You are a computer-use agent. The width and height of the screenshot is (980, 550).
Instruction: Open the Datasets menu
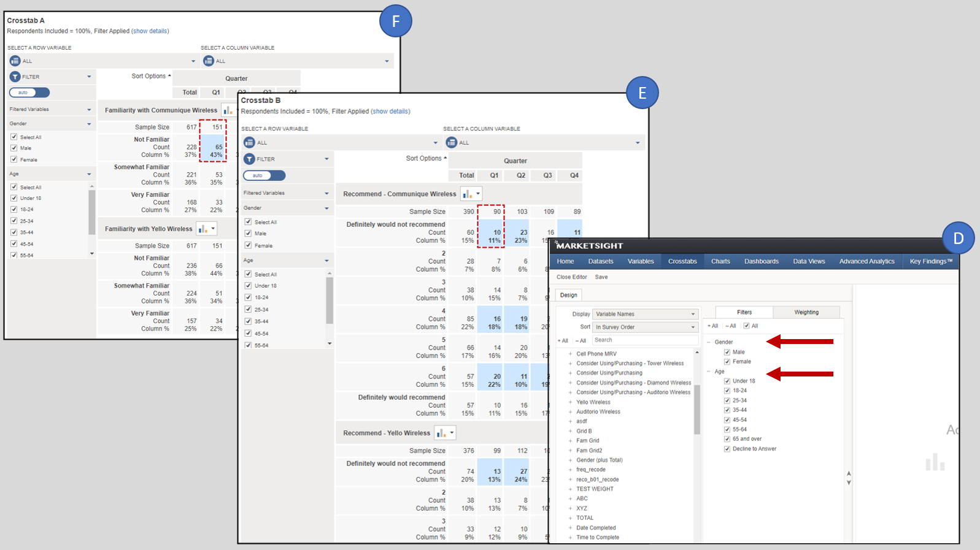pyautogui.click(x=601, y=261)
